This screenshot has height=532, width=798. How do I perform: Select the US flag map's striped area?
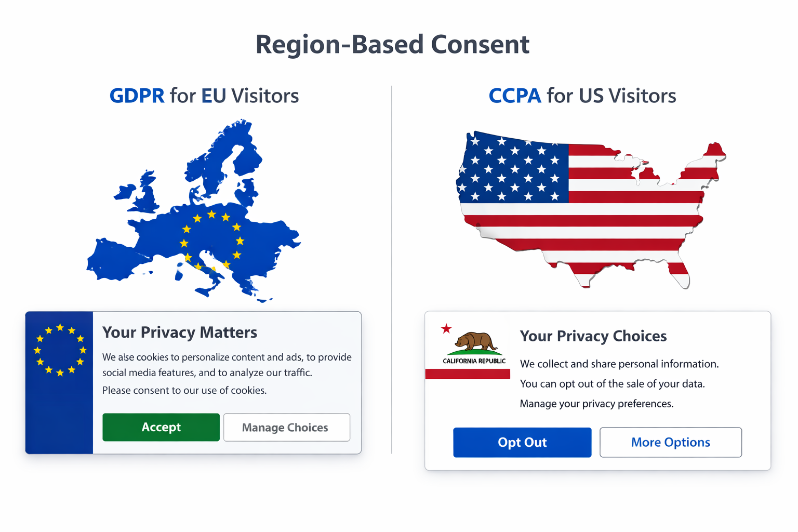click(623, 229)
